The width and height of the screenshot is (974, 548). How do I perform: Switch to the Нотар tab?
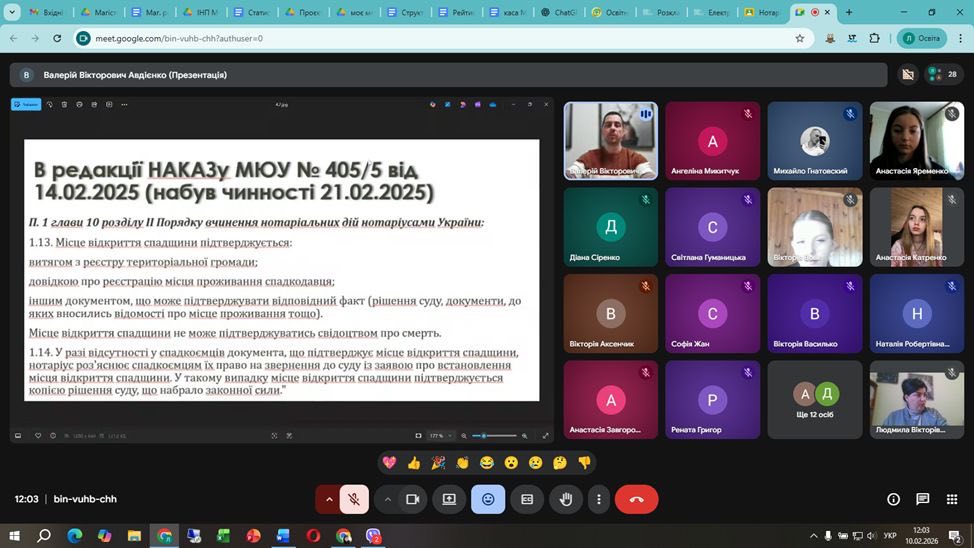pyautogui.click(x=762, y=12)
